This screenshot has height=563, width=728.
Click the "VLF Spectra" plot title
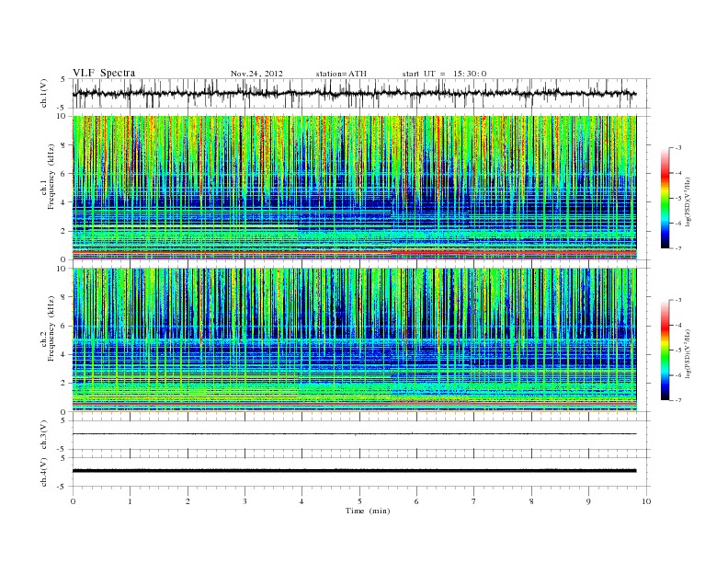[104, 73]
